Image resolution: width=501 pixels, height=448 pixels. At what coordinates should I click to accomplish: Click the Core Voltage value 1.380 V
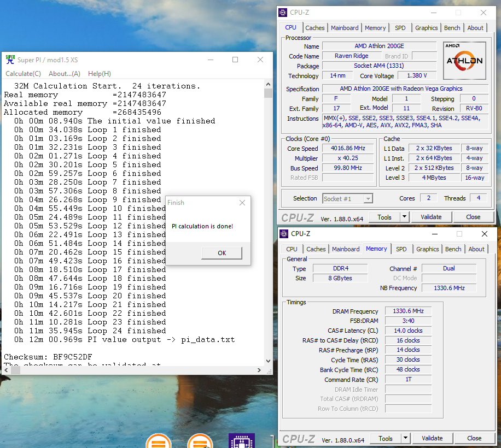(x=417, y=75)
